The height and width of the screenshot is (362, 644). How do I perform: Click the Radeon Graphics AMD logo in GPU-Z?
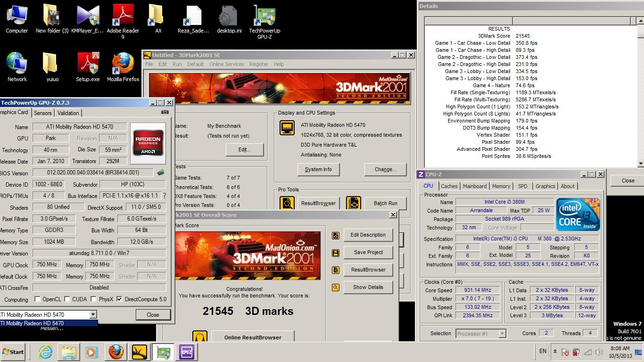148,143
